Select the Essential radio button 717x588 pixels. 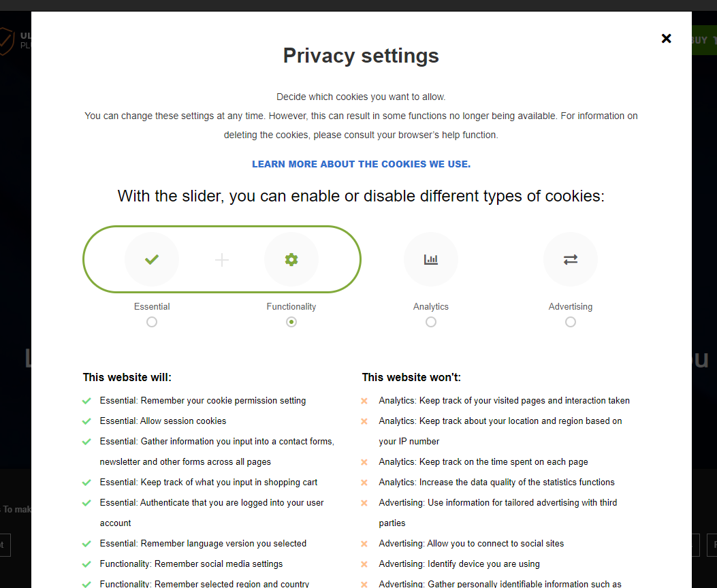click(152, 322)
